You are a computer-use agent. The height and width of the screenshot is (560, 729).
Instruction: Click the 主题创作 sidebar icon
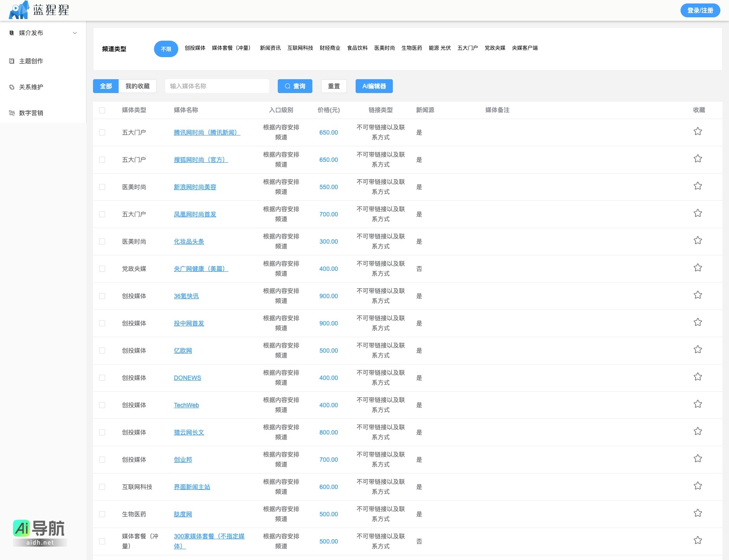[12, 61]
